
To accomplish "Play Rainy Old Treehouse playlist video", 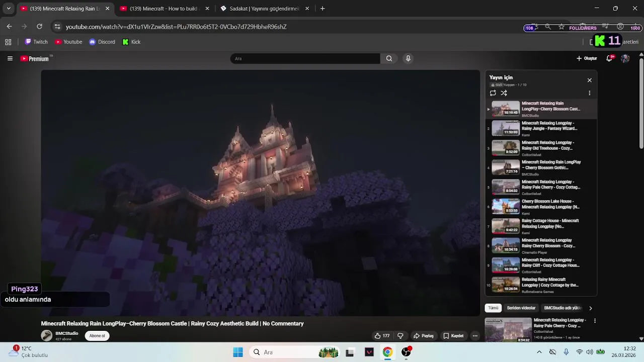I will [x=541, y=148].
